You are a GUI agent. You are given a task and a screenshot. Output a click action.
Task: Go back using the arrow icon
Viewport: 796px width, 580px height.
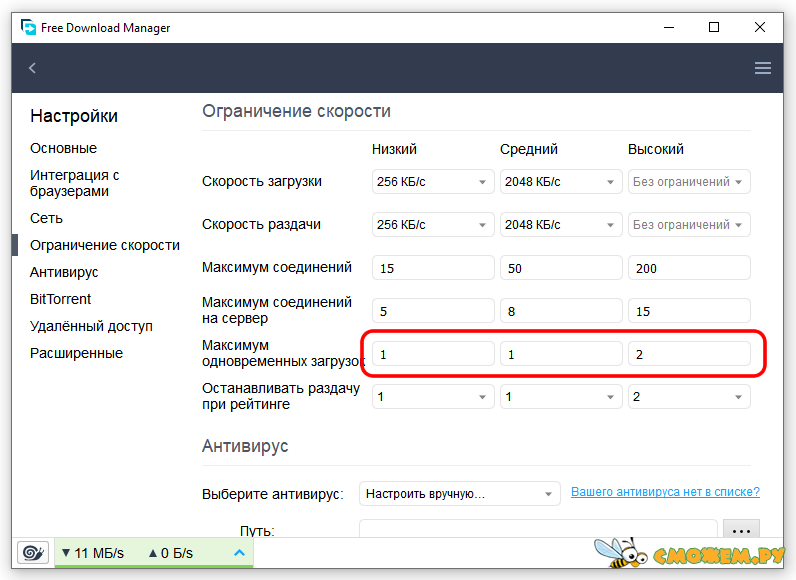click(32, 68)
